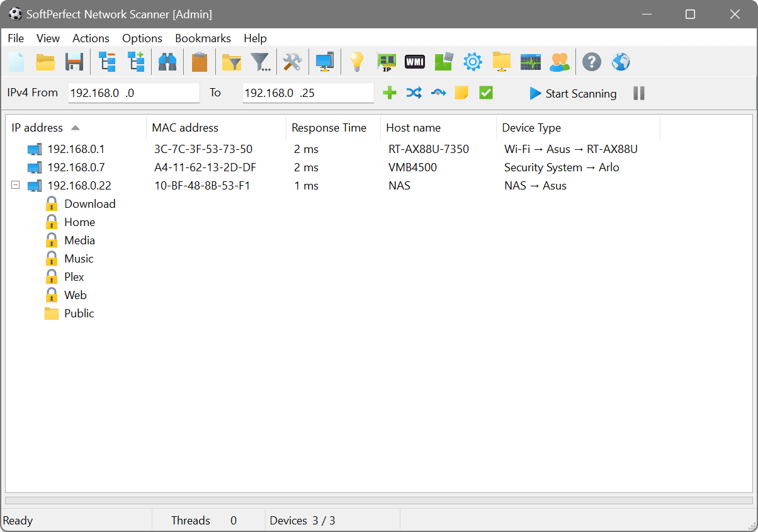The height and width of the screenshot is (532, 758).
Task: Sort by the IP address column header
Action: (x=37, y=127)
